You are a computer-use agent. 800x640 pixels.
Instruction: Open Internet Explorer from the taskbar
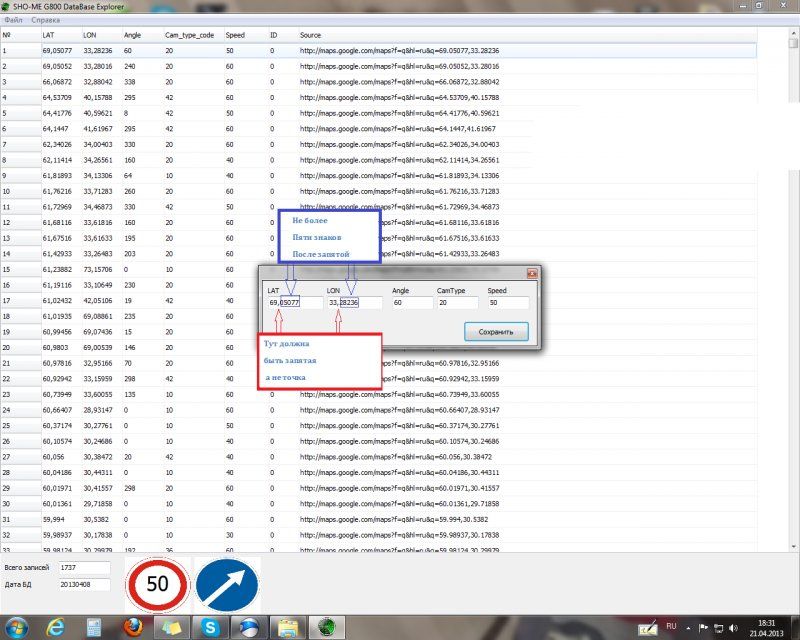[56, 627]
